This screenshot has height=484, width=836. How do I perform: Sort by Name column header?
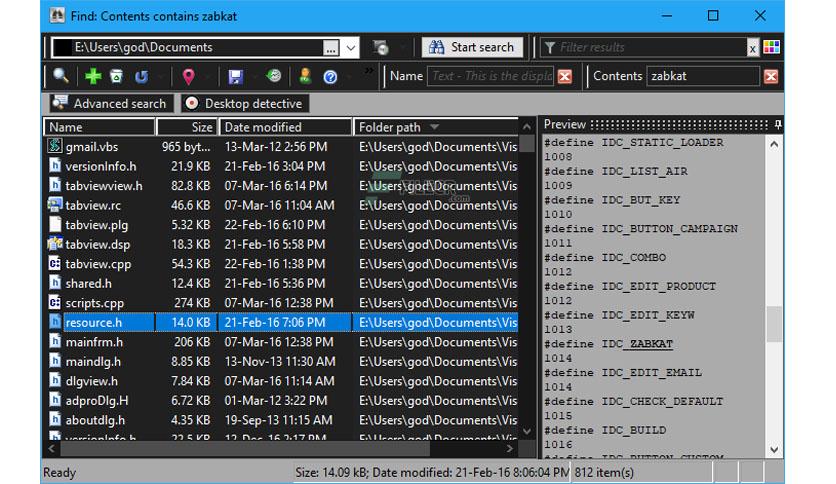click(99, 127)
